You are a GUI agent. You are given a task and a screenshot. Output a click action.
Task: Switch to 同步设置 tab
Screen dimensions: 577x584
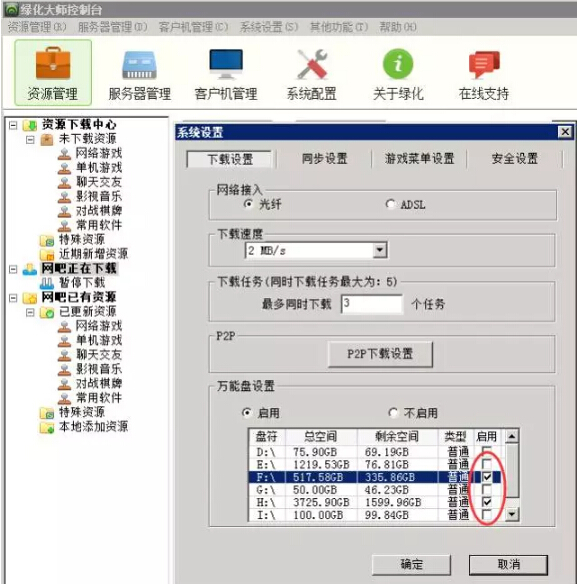tap(324, 159)
